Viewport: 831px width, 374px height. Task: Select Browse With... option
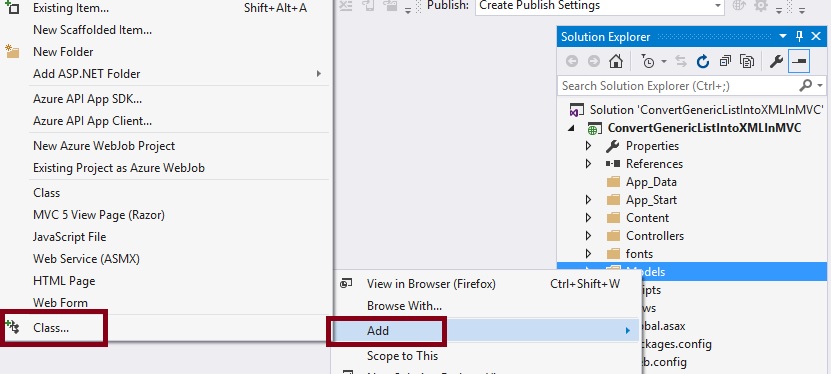(404, 306)
